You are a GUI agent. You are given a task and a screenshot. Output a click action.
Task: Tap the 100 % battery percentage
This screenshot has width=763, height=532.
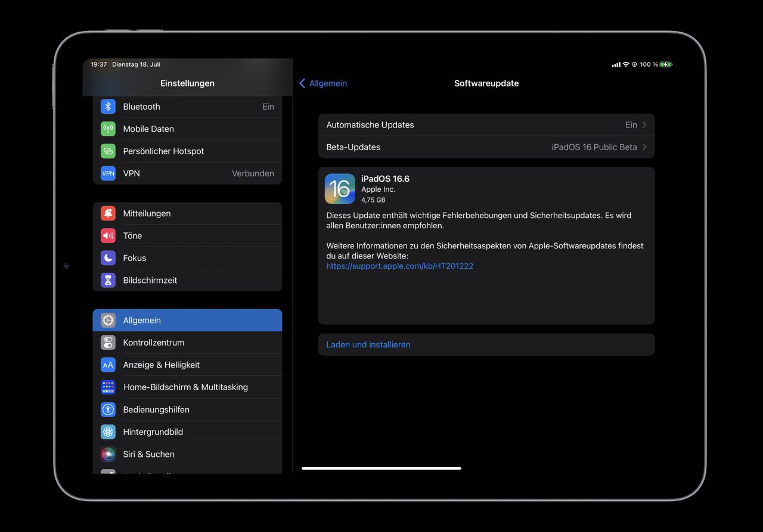point(649,64)
